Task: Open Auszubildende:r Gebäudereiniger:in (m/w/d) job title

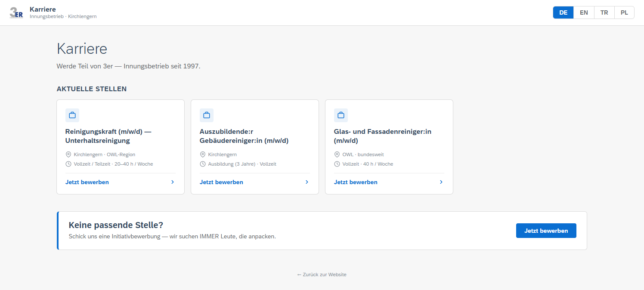Action: (x=244, y=136)
